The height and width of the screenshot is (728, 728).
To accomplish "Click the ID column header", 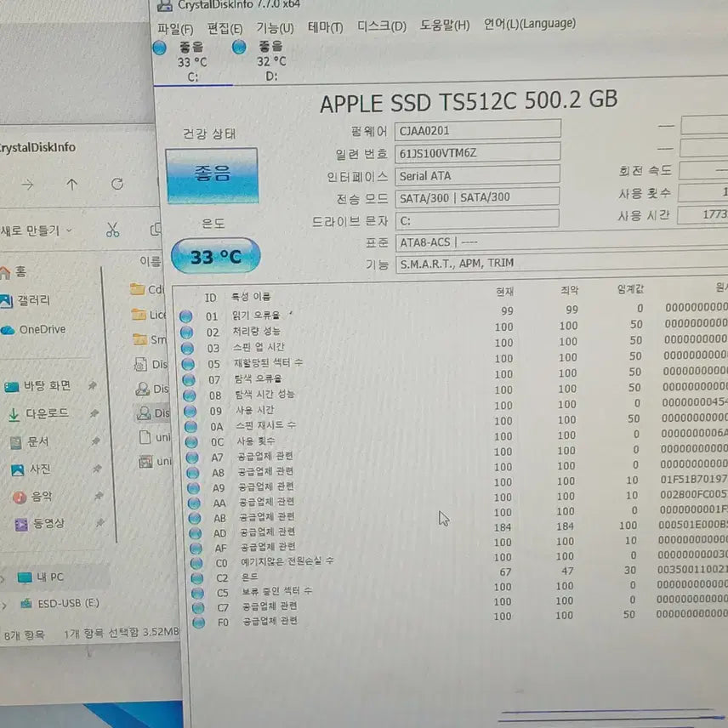I will [x=211, y=298].
